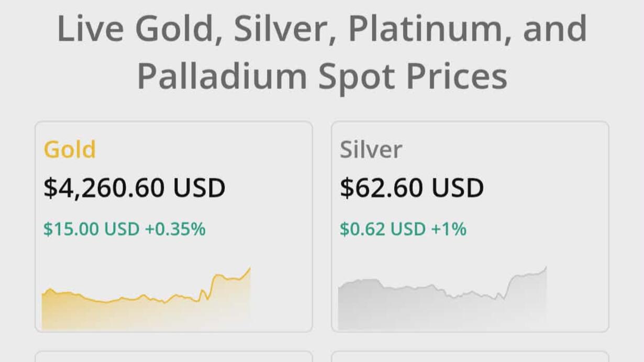Click the USD label beside gold price

click(199, 188)
